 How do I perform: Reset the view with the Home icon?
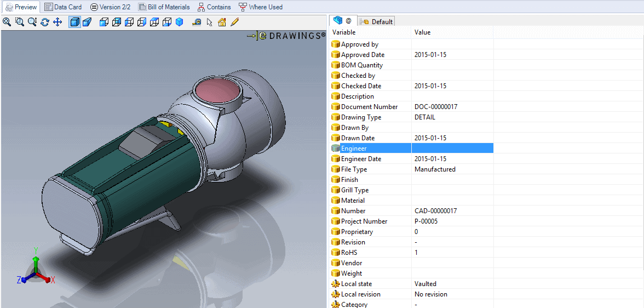pyautogui.click(x=222, y=22)
